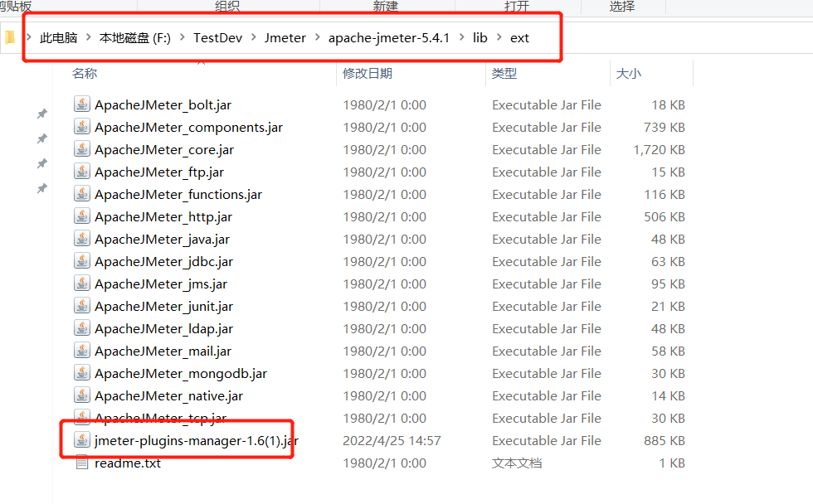Expand the chevron after TestDev breadcrumb
813x504 pixels.
(x=254, y=37)
